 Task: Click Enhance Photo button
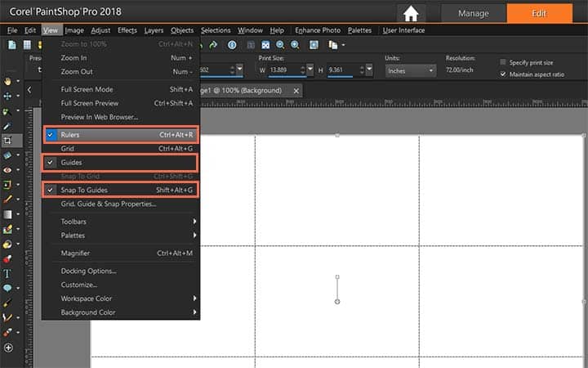318,30
